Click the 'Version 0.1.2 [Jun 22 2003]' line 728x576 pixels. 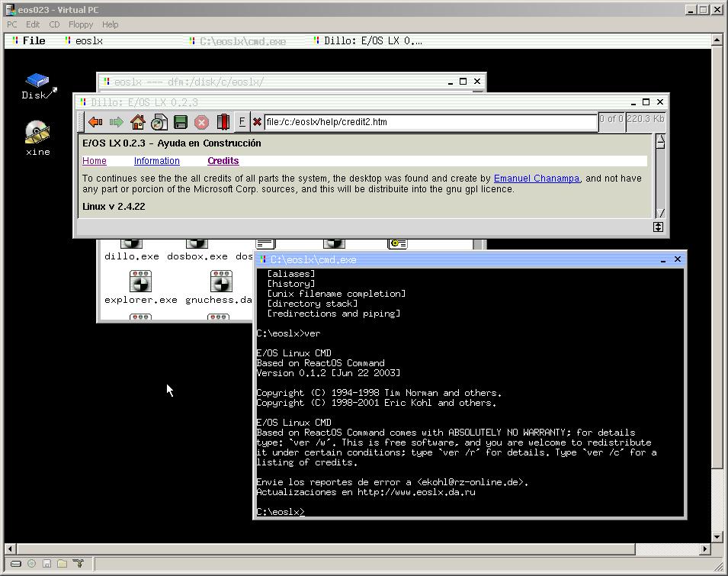coord(329,373)
